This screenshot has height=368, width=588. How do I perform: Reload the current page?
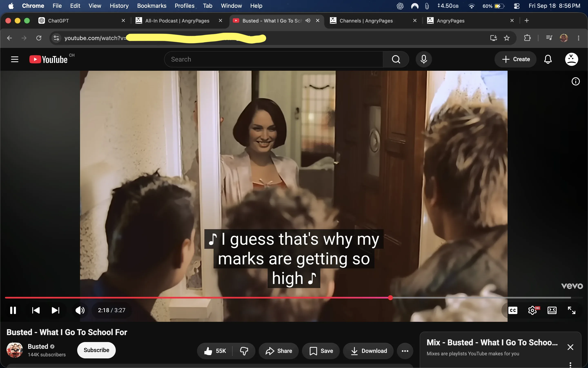click(39, 38)
